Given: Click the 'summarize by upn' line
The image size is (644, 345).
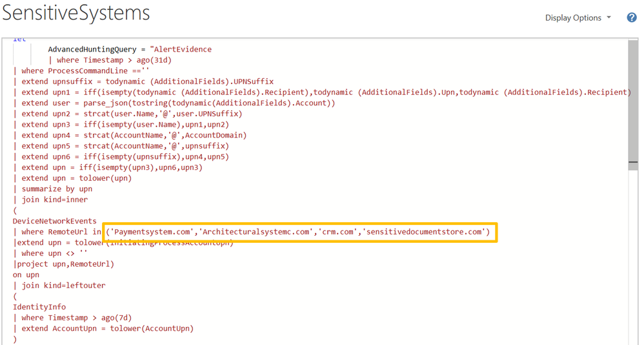Looking at the screenshot, I should pyautogui.click(x=52, y=189).
